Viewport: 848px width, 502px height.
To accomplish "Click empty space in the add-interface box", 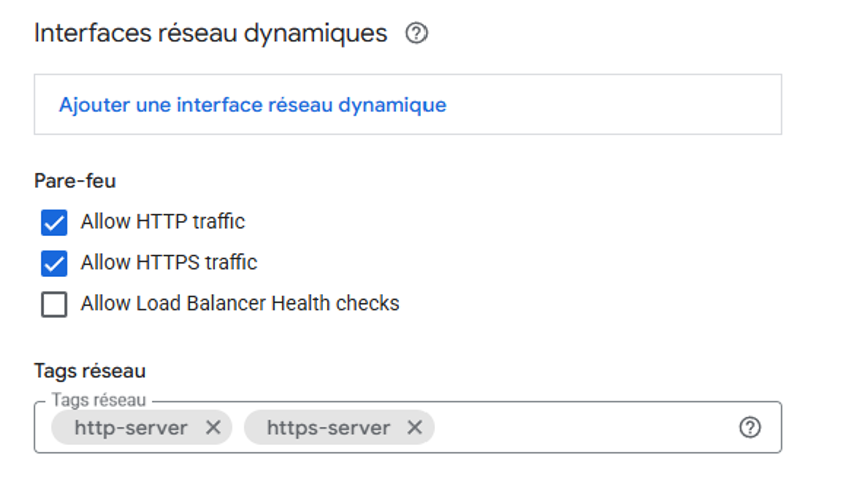I will click(620, 105).
